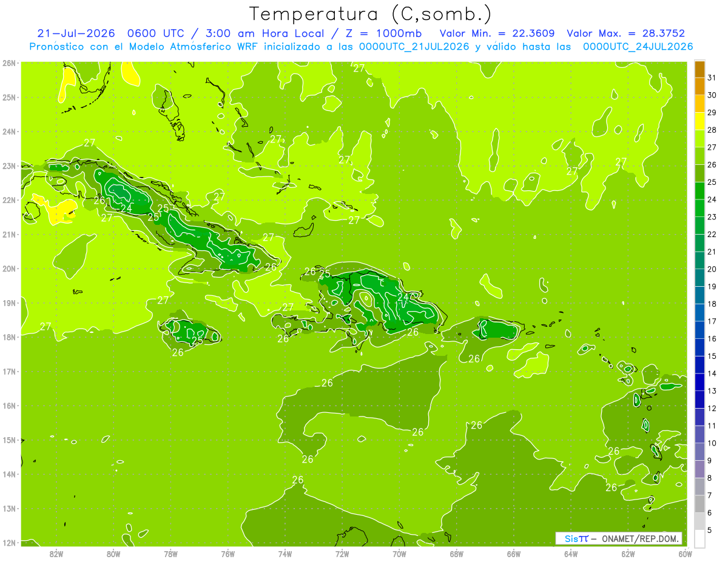This screenshot has width=728, height=562.
Task: Click the colorbar label 15
Action: tap(712, 356)
